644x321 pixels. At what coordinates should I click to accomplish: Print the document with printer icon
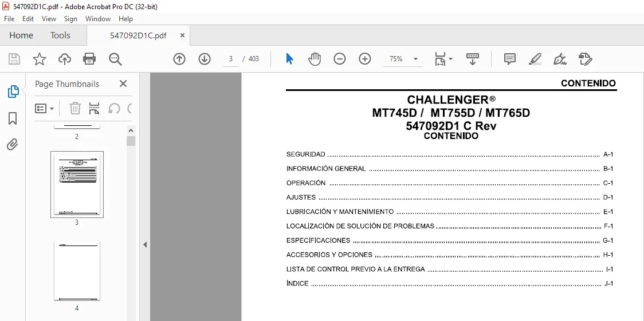click(x=89, y=59)
